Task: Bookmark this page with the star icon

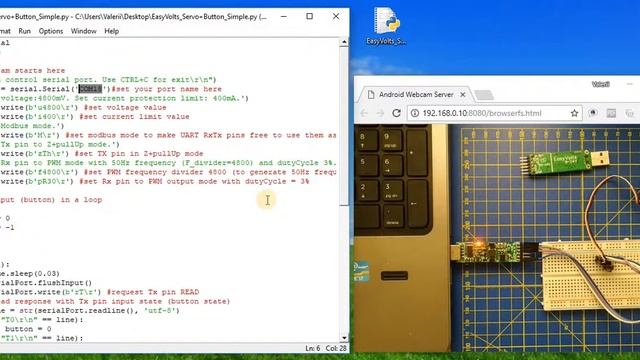Action: 574,113
